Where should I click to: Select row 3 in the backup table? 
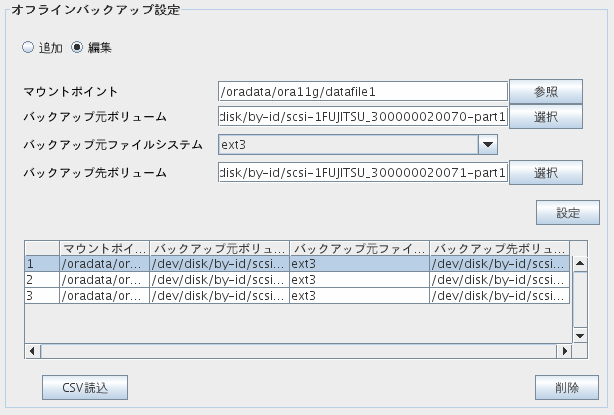point(297,296)
